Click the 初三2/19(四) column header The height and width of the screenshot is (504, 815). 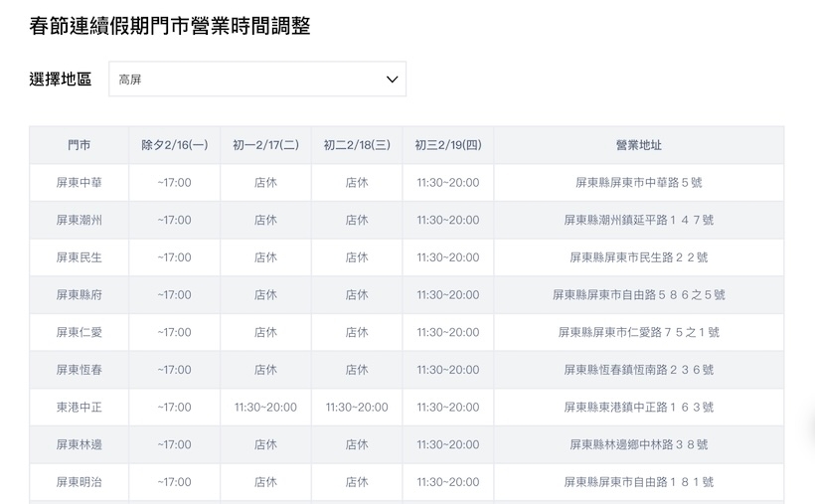(x=448, y=145)
